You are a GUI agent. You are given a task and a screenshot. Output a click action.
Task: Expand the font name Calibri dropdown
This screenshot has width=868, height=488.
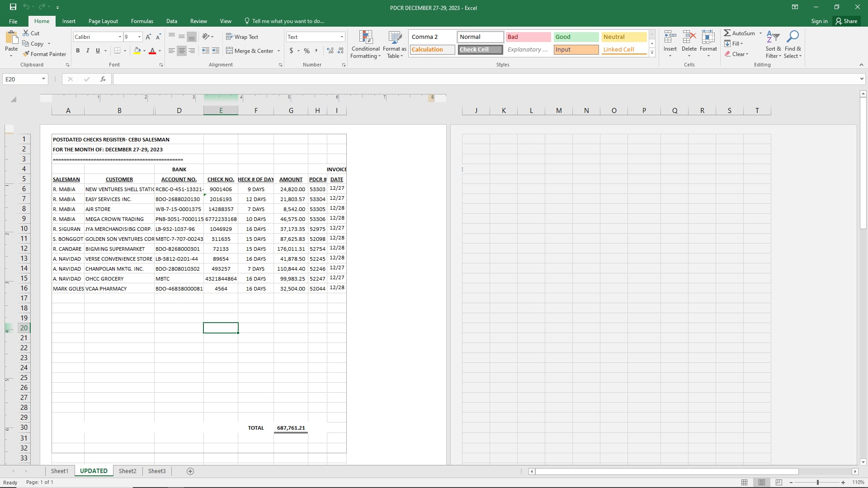(x=120, y=37)
